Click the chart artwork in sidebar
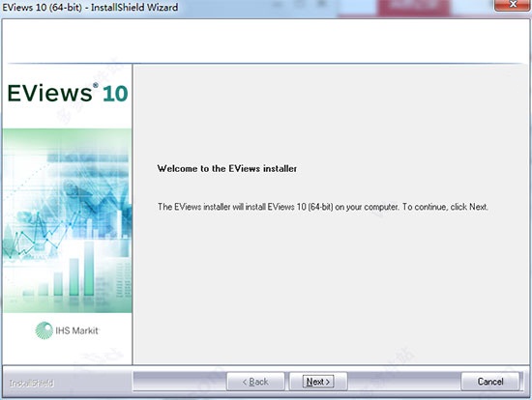Screen dimensions: 532x400 point(67,220)
